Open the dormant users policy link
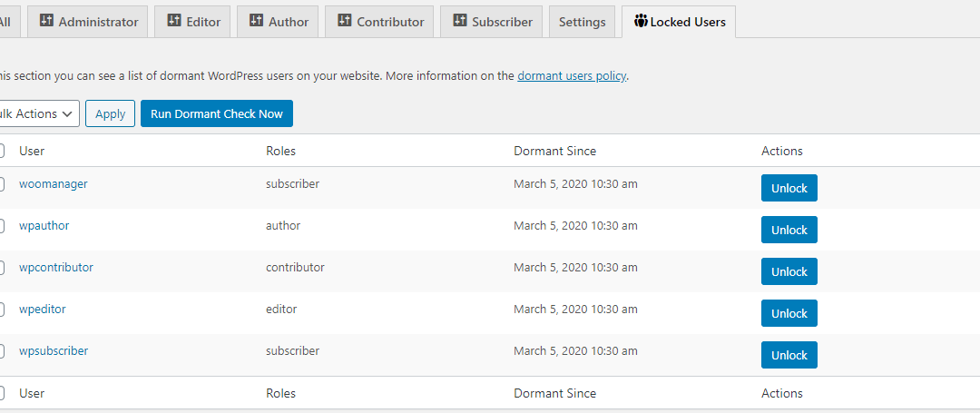 572,76
